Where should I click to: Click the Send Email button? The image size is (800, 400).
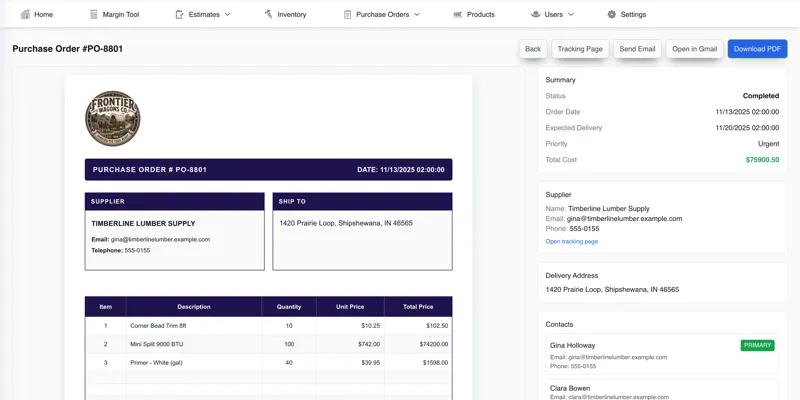pos(637,49)
